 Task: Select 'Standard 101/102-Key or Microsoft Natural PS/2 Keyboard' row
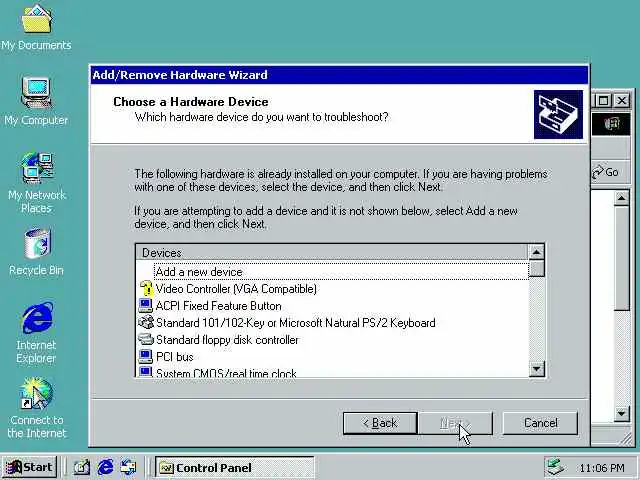pyautogui.click(x=296, y=322)
